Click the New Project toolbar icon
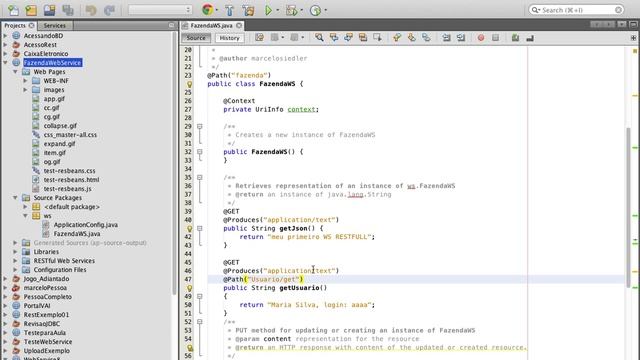Image resolution: width=640 pixels, height=360 pixels. click(x=31, y=10)
